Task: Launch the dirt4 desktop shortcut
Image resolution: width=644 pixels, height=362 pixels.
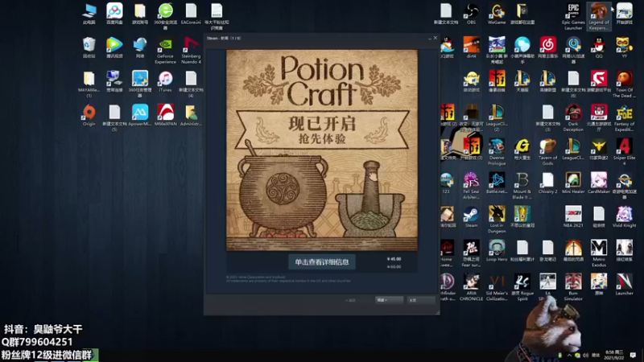Action: point(471,47)
